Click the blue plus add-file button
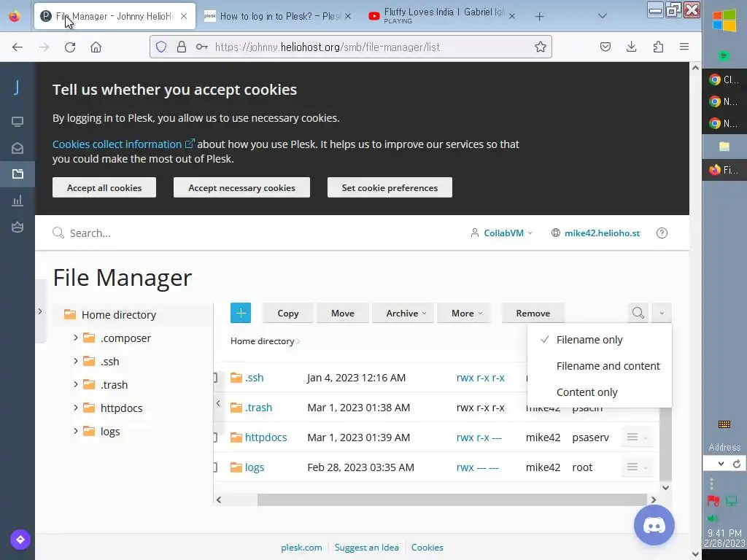Viewport: 747px width, 560px height. (x=241, y=313)
